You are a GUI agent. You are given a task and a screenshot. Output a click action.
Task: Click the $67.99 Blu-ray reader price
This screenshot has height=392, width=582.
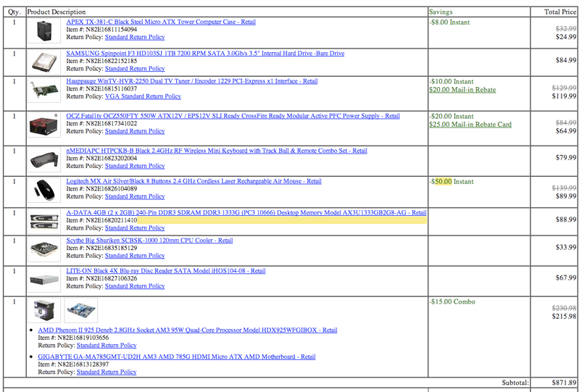(565, 278)
